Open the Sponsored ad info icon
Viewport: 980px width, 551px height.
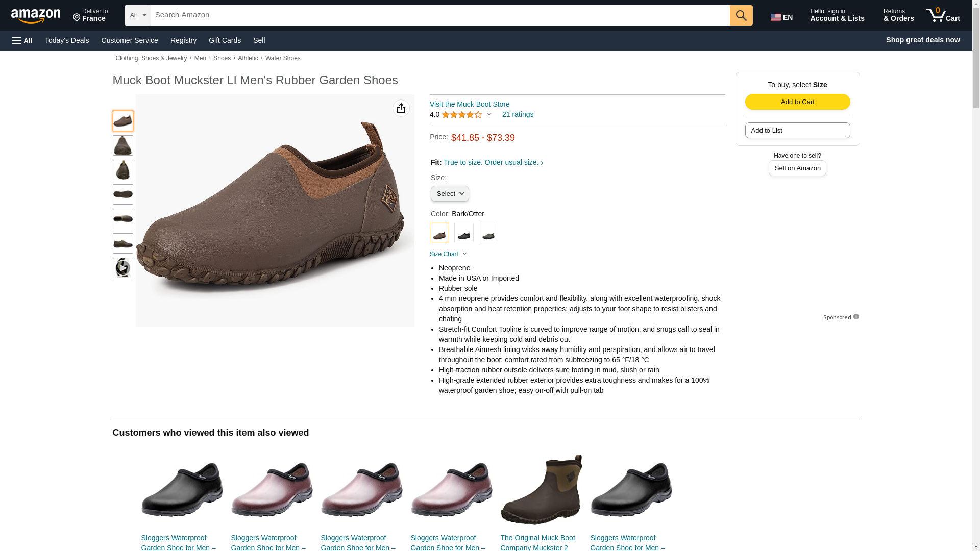point(856,317)
